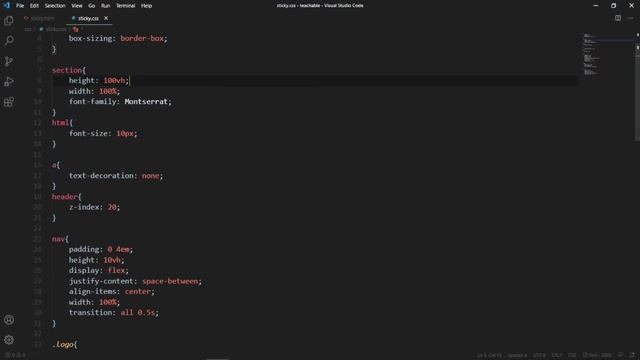This screenshot has width=640, height=360.
Task: Open the notifications bell in status bar
Action: click(632, 355)
